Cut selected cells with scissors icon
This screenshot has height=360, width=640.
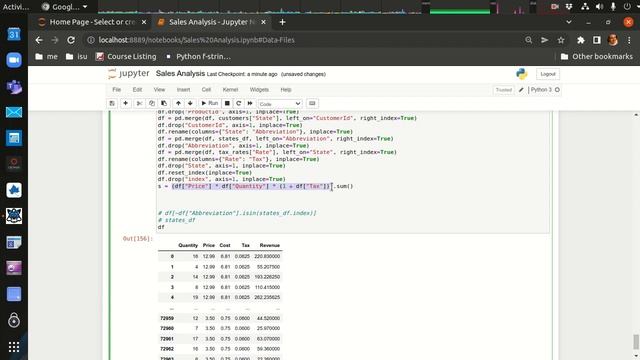point(139,103)
